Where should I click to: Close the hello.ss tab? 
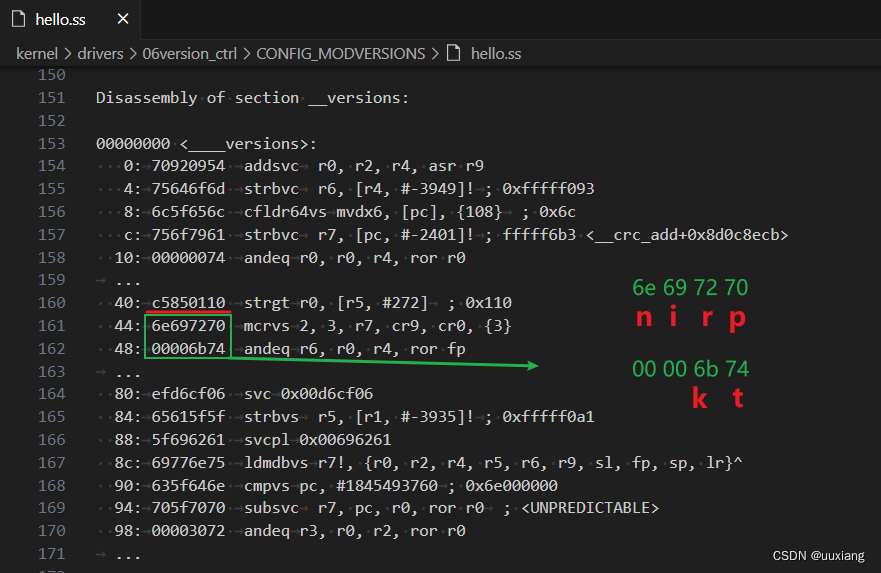point(123,19)
